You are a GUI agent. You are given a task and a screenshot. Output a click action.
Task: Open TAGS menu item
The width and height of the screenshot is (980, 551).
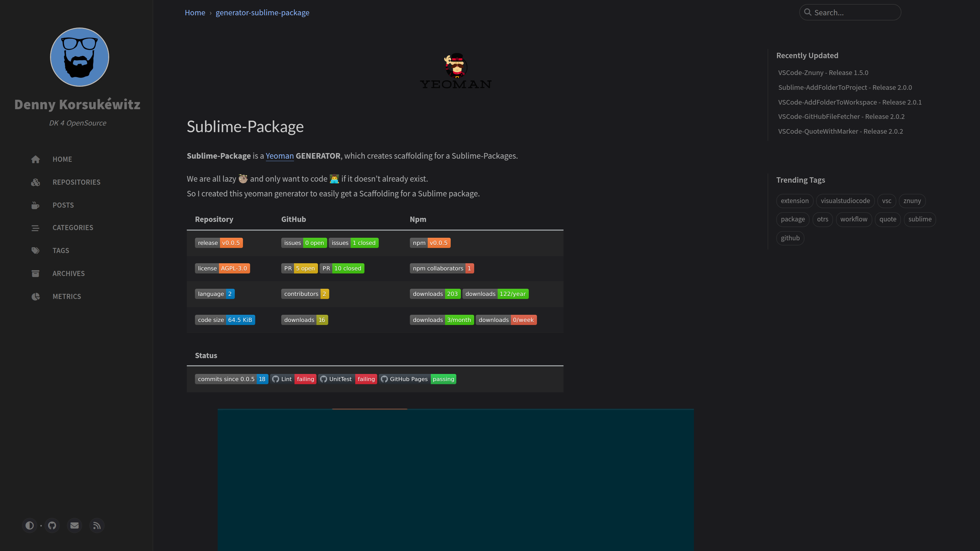point(61,251)
